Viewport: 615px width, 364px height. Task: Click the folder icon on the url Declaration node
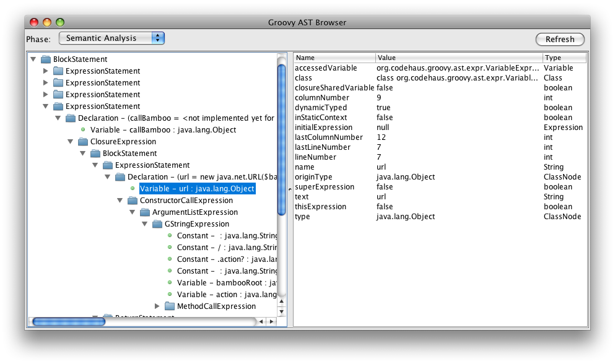coord(119,176)
